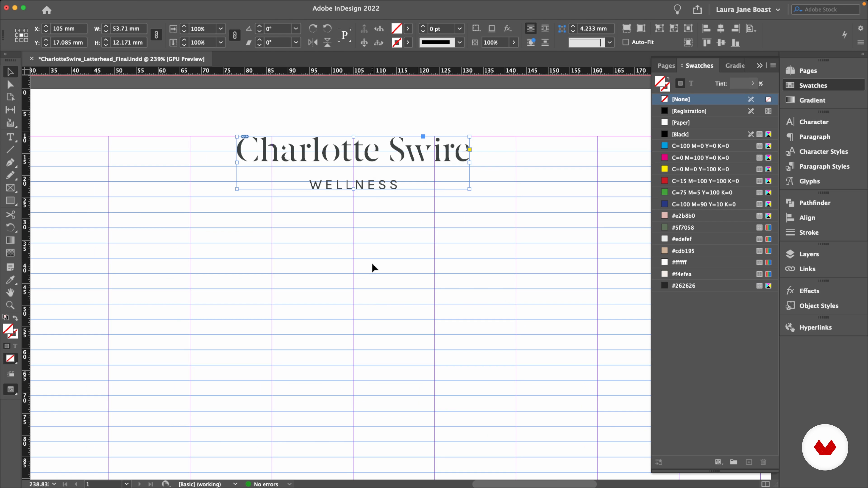This screenshot has height=488, width=868.
Task: Apply None button in toolbox
Action: (10, 359)
